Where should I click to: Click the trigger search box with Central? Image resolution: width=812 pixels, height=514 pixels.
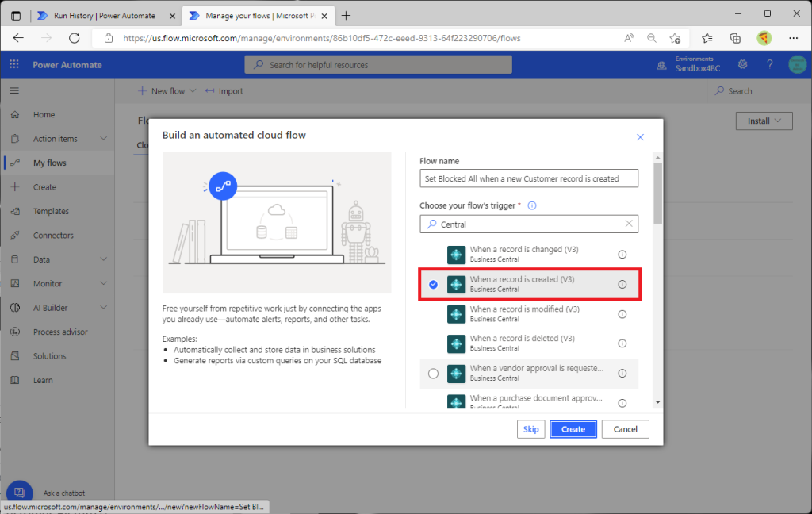click(529, 224)
